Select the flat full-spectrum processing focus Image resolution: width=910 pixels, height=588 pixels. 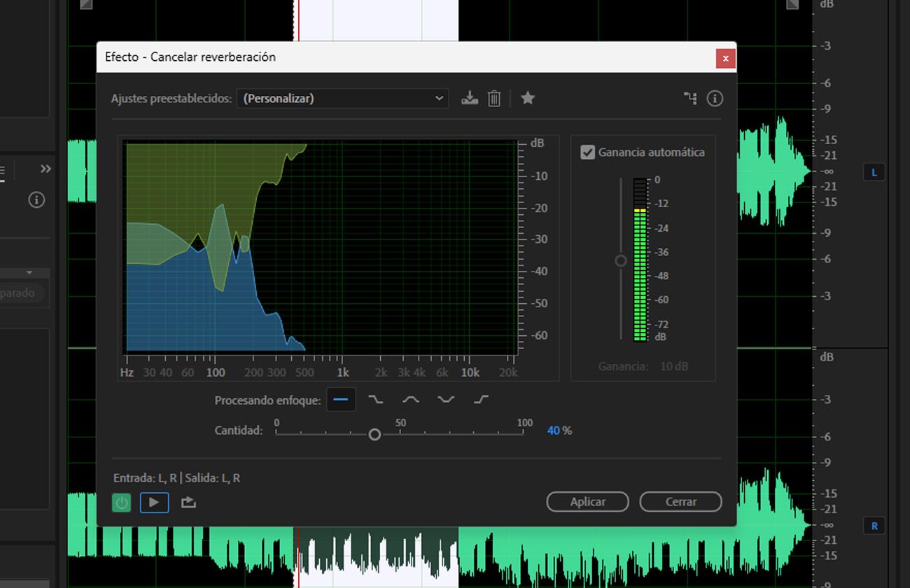341,400
